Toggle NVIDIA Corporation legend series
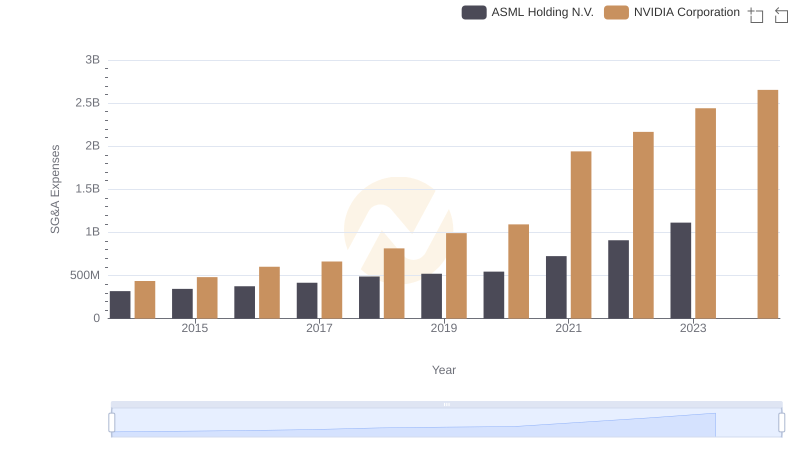 tap(672, 12)
